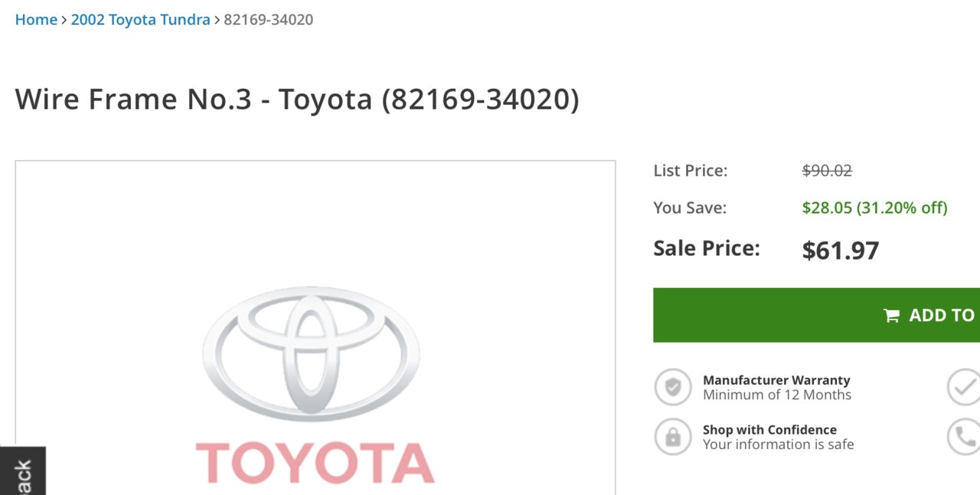Viewport: 980px width, 495px height.
Task: Click the green ADD TO cart button
Action: pos(816,315)
